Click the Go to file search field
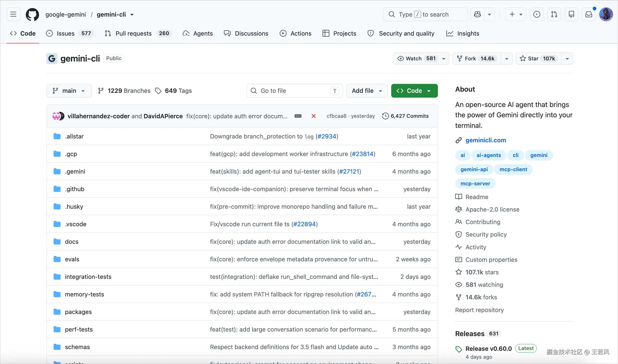This screenshot has width=618, height=364. (x=295, y=91)
